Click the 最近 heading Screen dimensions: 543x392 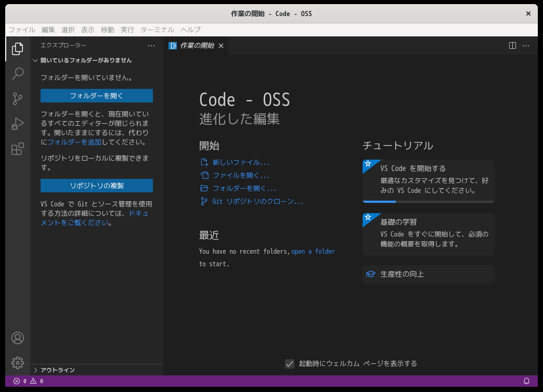pos(209,236)
